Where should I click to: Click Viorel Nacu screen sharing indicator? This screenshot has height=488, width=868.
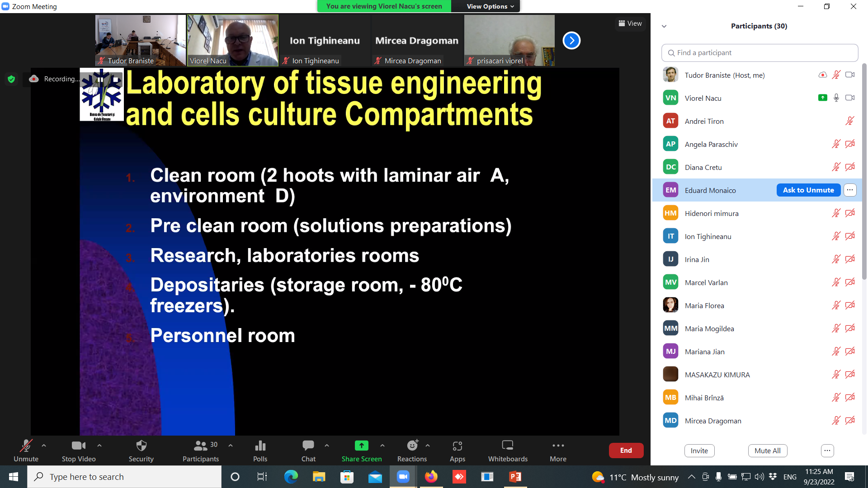(823, 98)
